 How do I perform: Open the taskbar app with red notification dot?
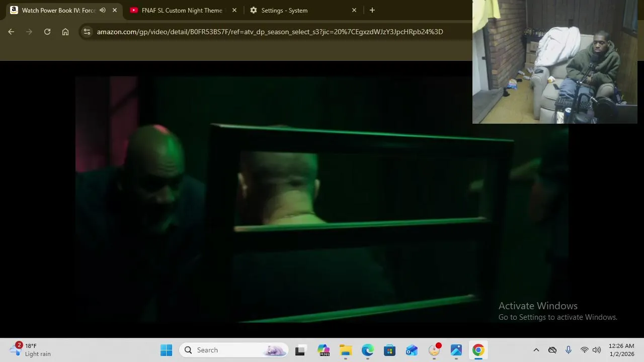click(x=434, y=350)
